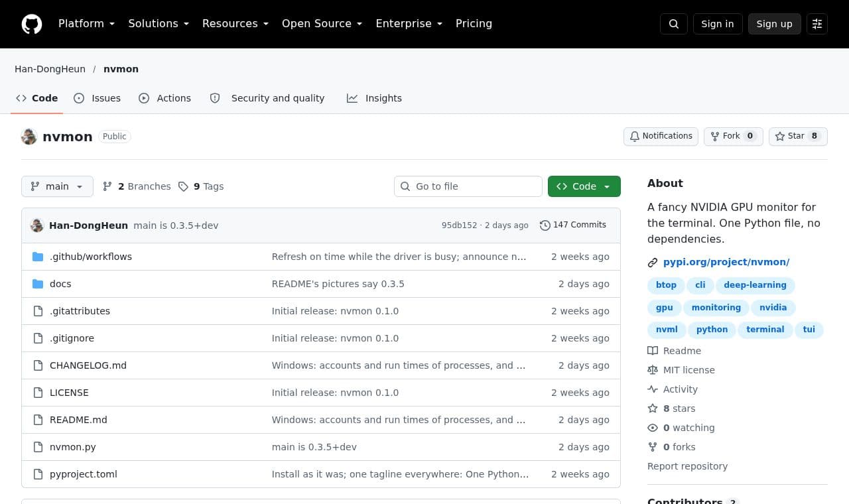Open the .github/workflows folder
The width and height of the screenshot is (849, 504).
[x=91, y=257]
